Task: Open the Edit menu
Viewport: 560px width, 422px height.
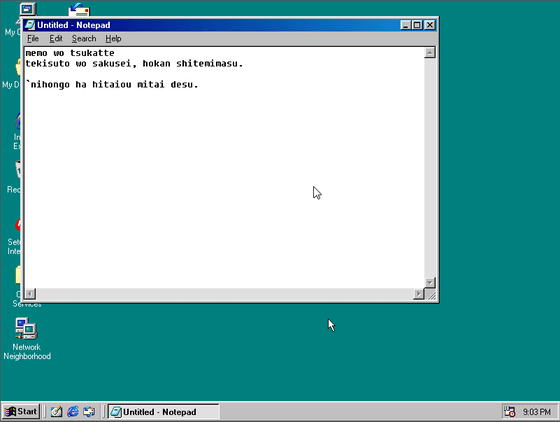Action: 56,39
